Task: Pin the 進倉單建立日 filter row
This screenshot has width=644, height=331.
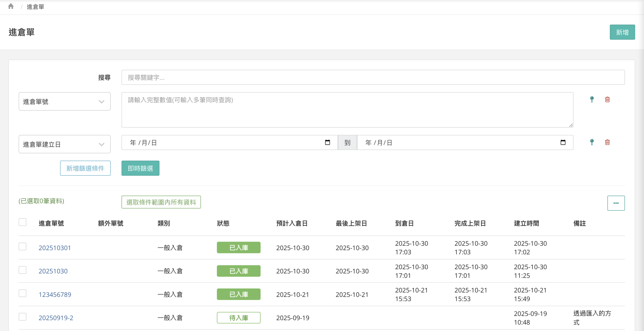Action: pos(592,142)
